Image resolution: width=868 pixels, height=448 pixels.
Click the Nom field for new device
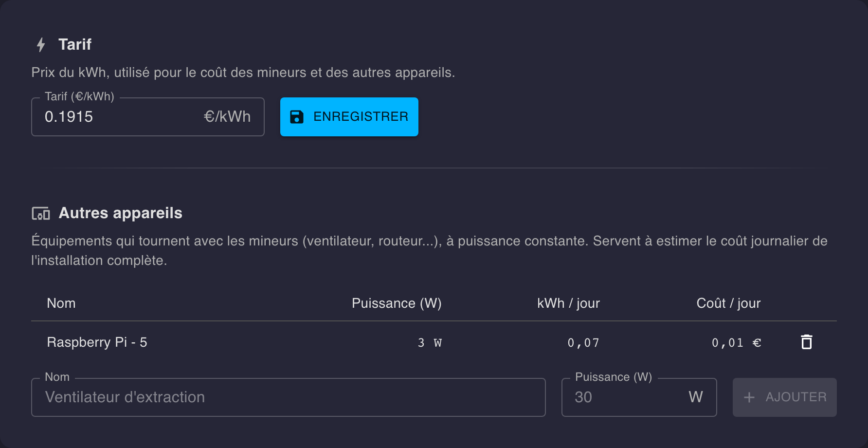288,397
